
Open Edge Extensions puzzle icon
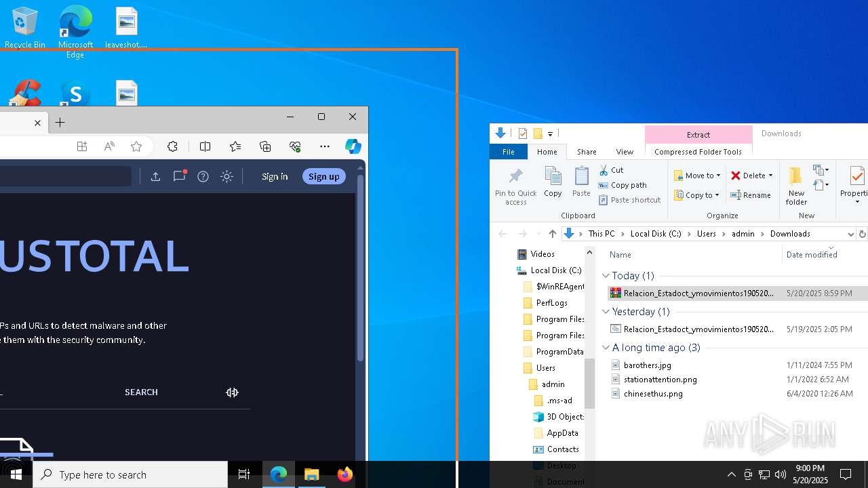tap(172, 146)
